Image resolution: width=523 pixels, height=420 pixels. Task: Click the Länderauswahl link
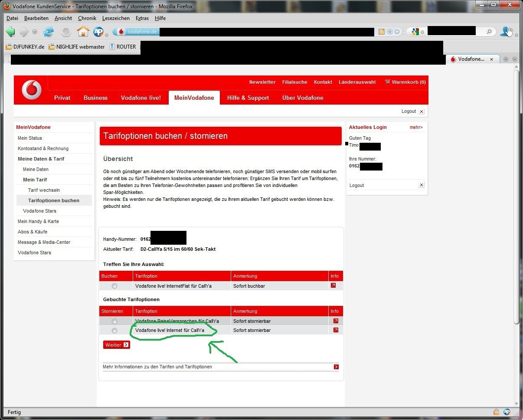tap(357, 82)
